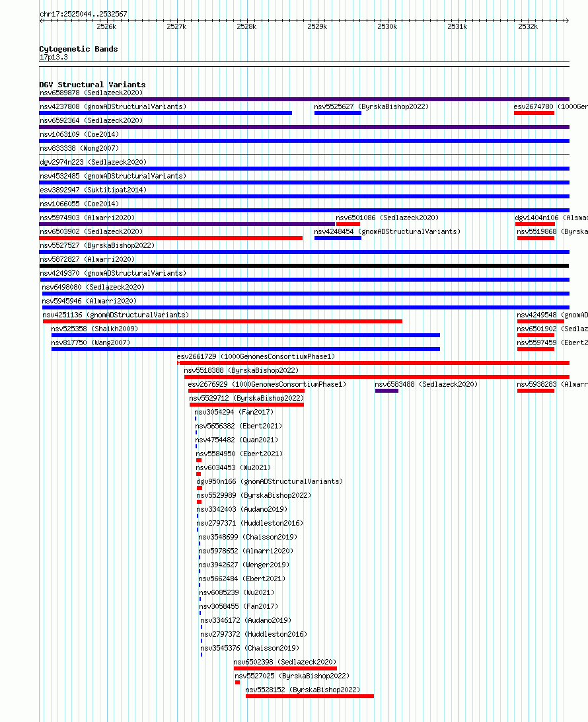This screenshot has width=588, height=722.
Task: Open nsv3548699 (Chaisson2019) label
Action: pos(248,537)
